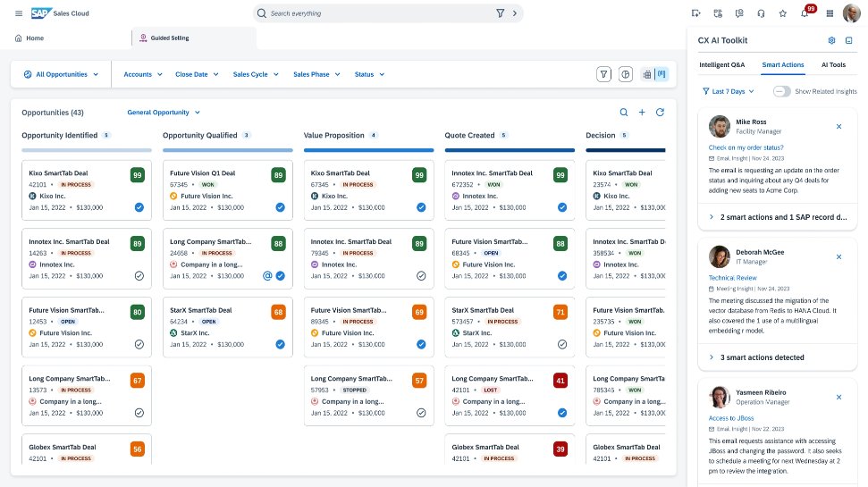Open Technical Review link
This screenshot has width=868, height=487.
point(732,278)
